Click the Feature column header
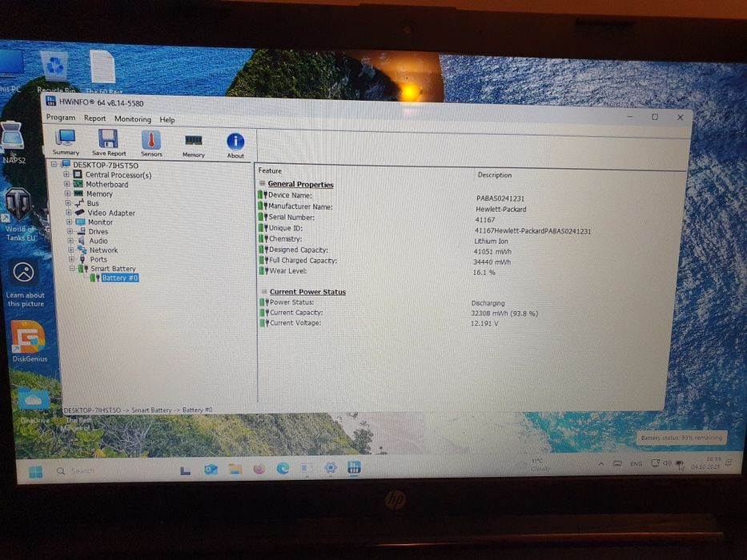The image size is (747, 560). coord(270,170)
